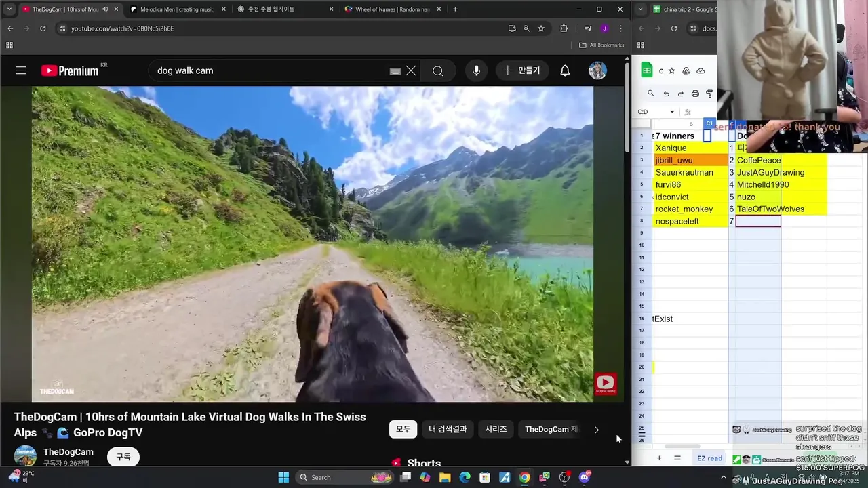Click the youtube.com address bar
This screenshot has height=488, width=868.
pos(285,28)
